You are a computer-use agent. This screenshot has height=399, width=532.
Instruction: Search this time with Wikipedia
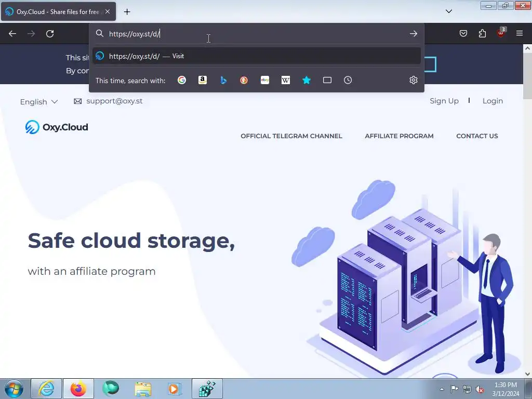click(286, 80)
